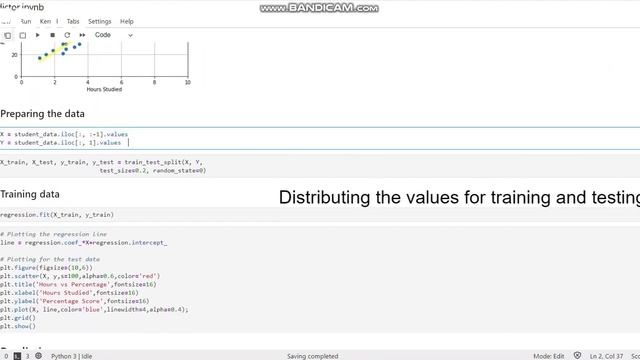The image size is (640, 360).
Task: Click the plt.show() line
Action: click(x=18, y=327)
